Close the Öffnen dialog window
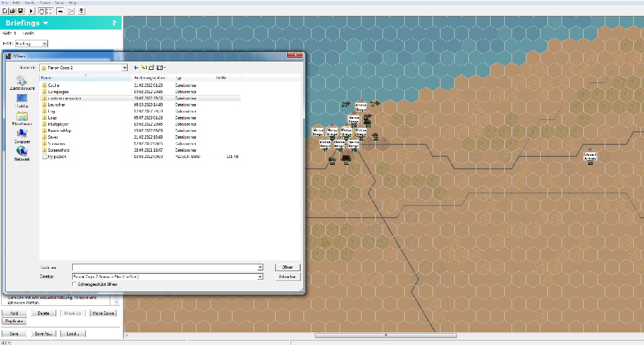This screenshot has width=644, height=345. pyautogui.click(x=294, y=56)
